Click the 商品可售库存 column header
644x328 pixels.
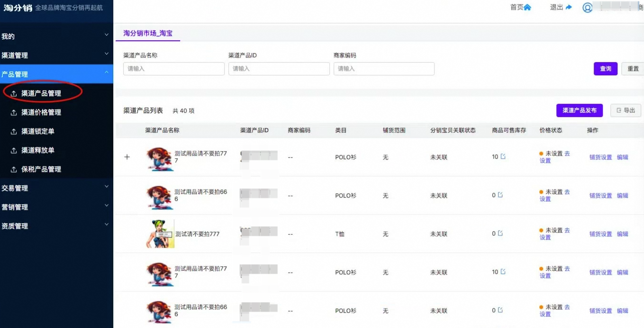pyautogui.click(x=509, y=130)
